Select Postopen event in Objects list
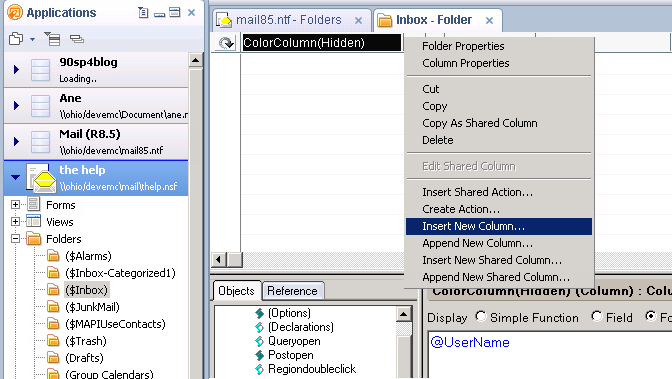The image size is (672, 379). [291, 355]
